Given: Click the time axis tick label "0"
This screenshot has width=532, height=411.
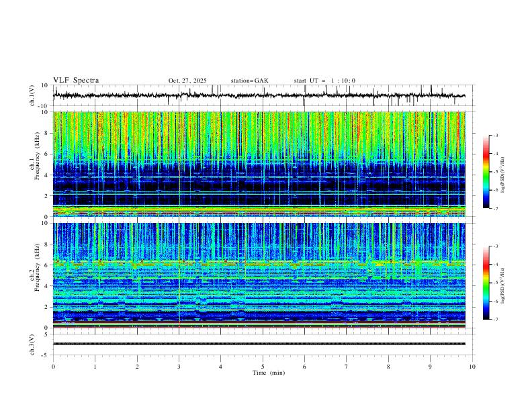Looking at the screenshot, I should (x=53, y=367).
